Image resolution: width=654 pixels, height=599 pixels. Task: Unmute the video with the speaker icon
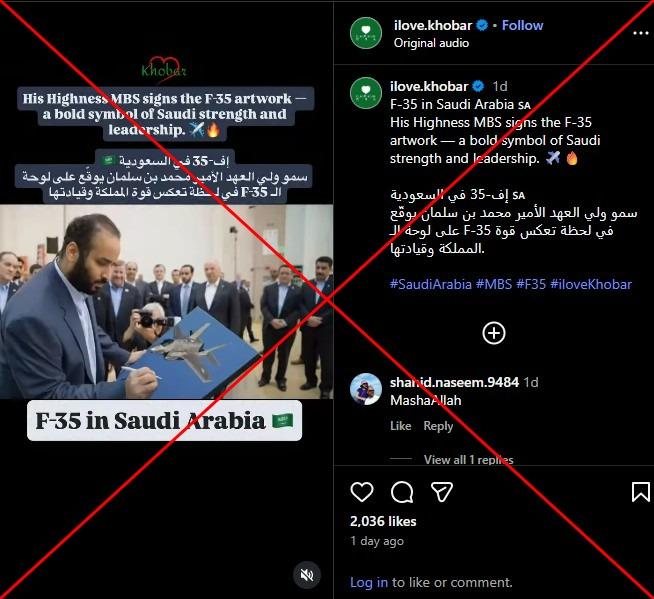tap(307, 575)
